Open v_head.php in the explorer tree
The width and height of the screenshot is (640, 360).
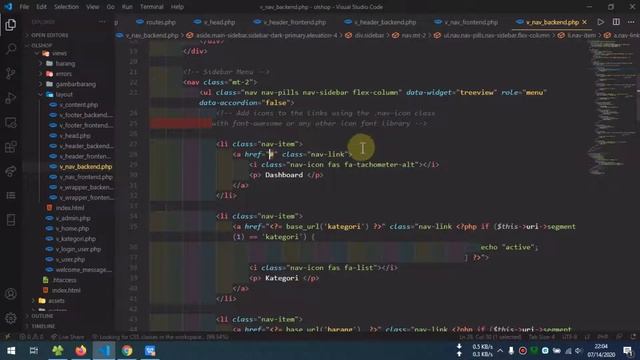[x=74, y=136]
